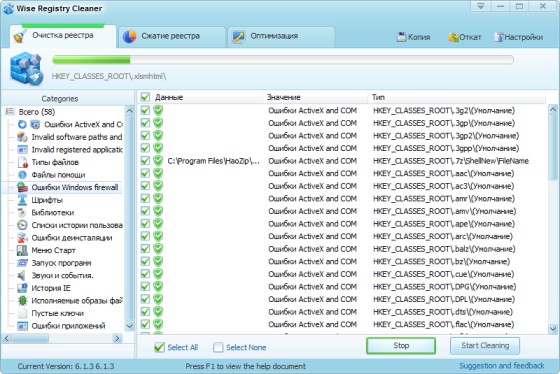560x374 pixels.
Task: Open the window menu dropdown arrow in title bar
Action: [x=480, y=6]
